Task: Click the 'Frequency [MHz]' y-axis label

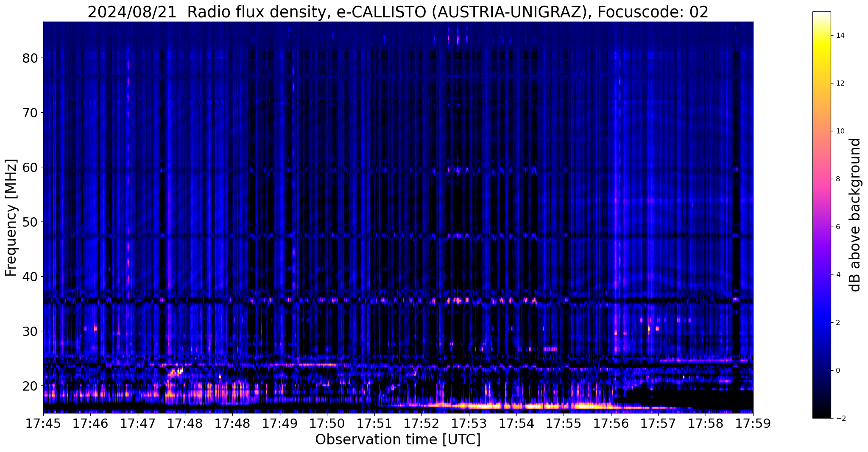Action: point(11,217)
